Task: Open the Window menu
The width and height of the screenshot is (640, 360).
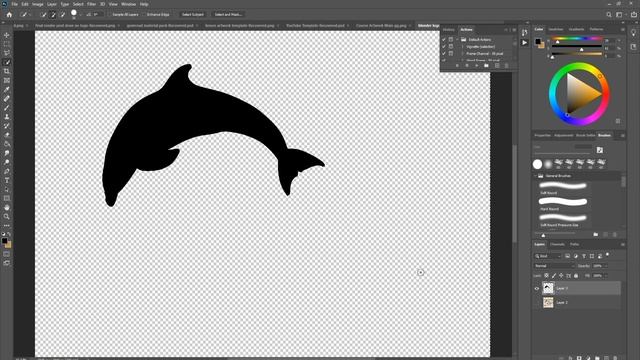Action: coord(128,4)
